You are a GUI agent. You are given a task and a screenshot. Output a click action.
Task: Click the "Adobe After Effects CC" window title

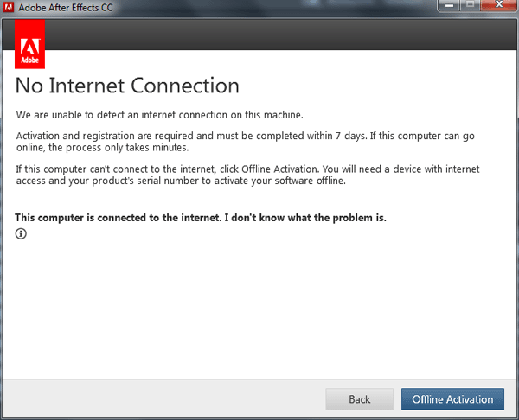(66, 7)
